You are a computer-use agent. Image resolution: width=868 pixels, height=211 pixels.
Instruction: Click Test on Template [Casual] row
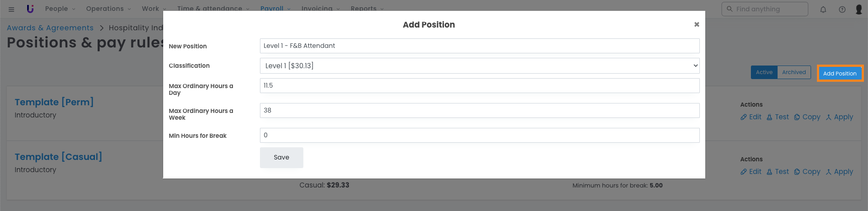(778, 172)
